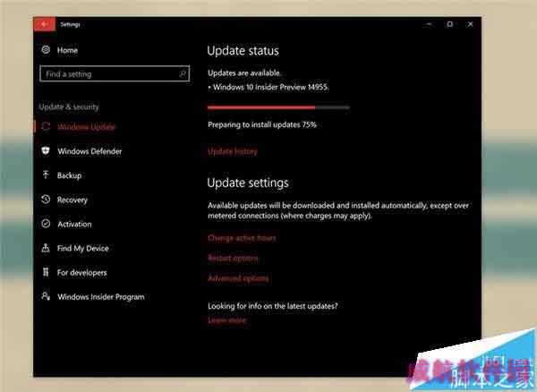Image resolution: width=537 pixels, height=392 pixels.
Task: Click the Update settings heading
Action: point(248,183)
